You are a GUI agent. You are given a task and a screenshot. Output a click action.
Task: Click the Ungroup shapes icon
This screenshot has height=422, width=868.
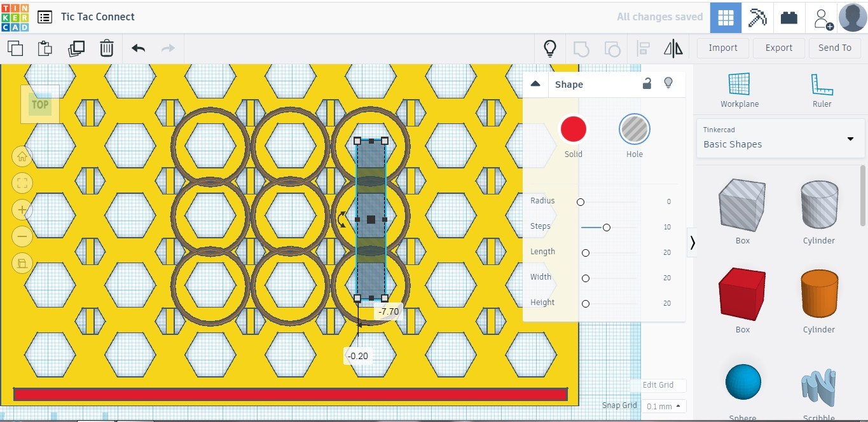[612, 48]
